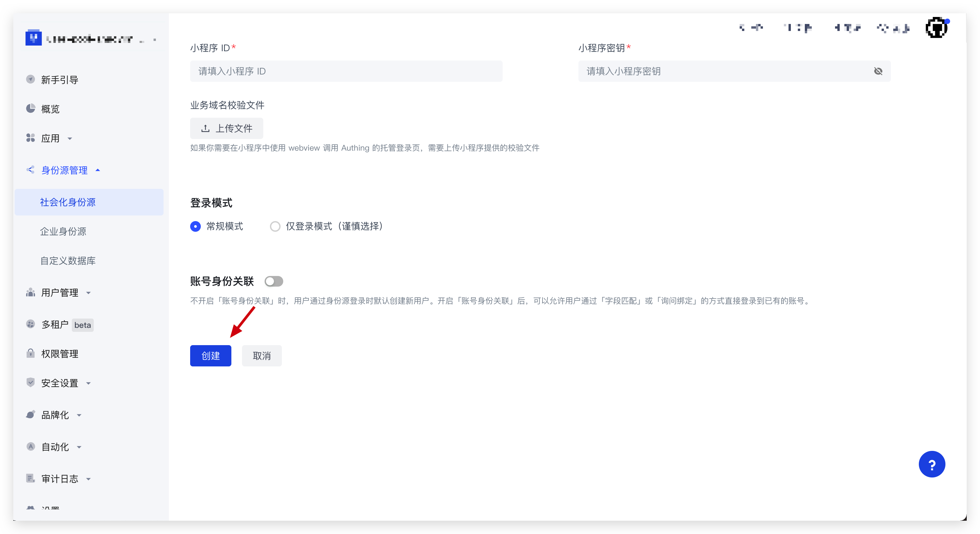
Task: Open the help question-mark bubble
Action: (932, 464)
